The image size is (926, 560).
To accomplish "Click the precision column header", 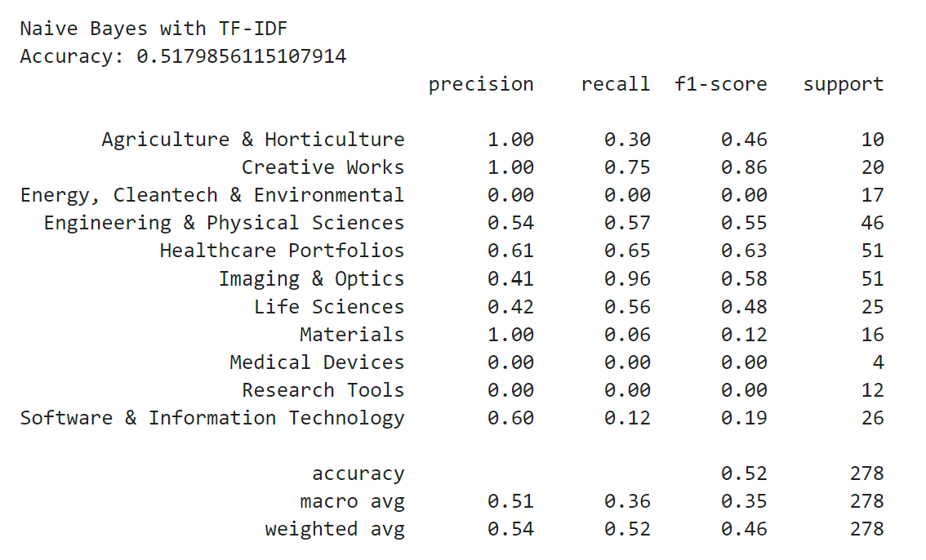I will 481,85.
